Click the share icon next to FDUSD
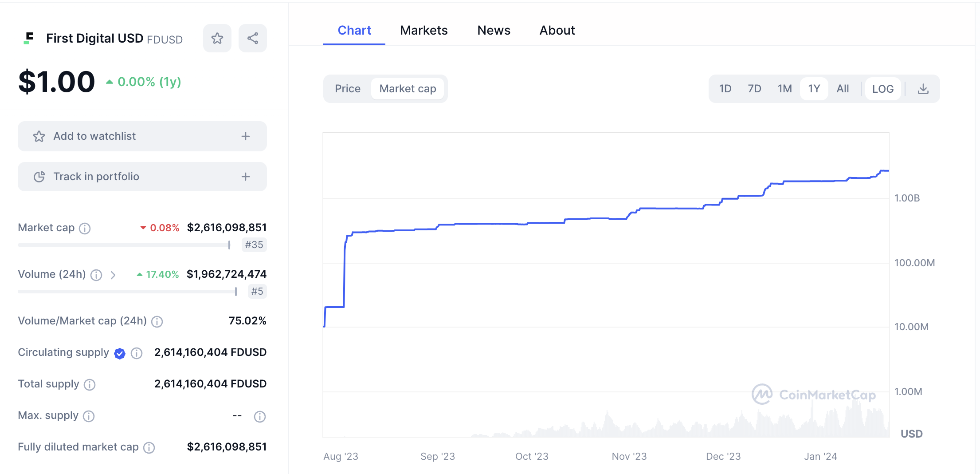The height and width of the screenshot is (474, 980). (253, 39)
